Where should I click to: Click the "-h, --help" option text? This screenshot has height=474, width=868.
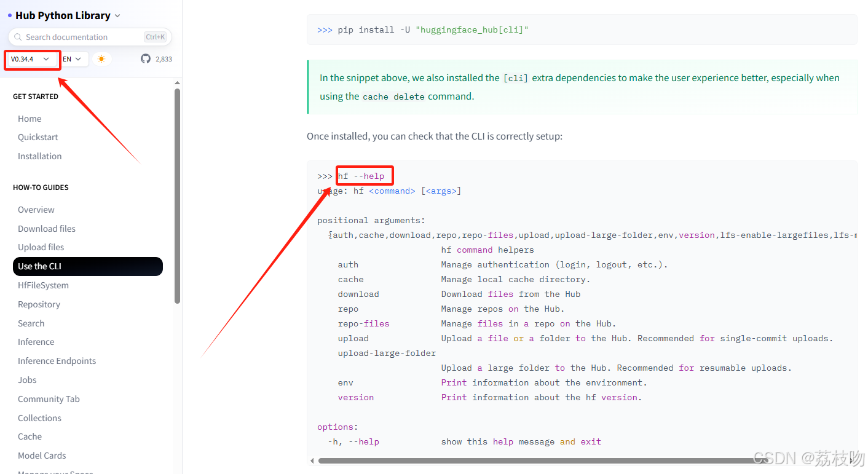353,441
